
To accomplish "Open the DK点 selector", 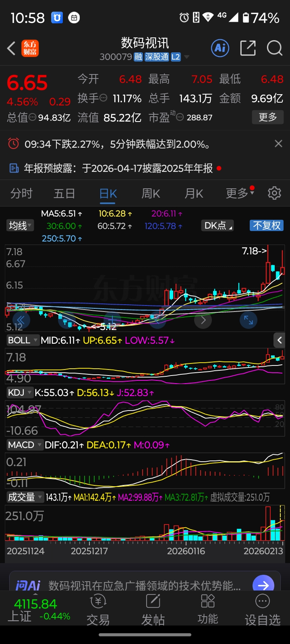I will click(x=218, y=225).
